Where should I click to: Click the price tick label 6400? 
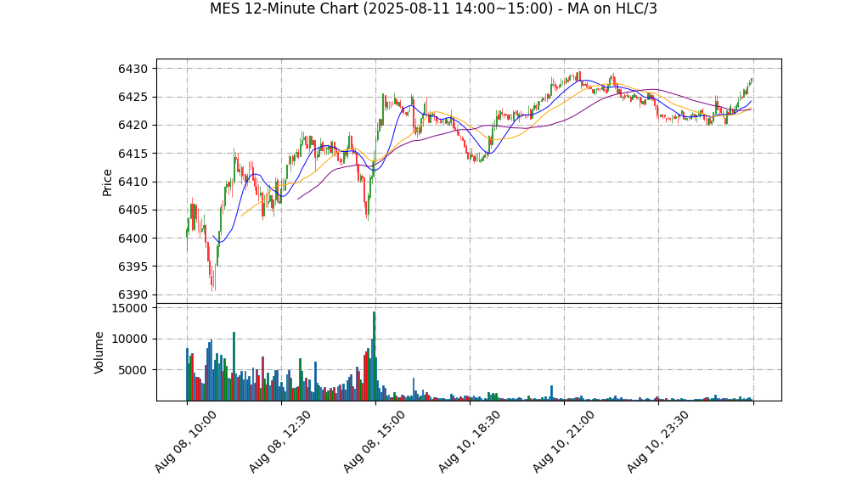(132, 238)
